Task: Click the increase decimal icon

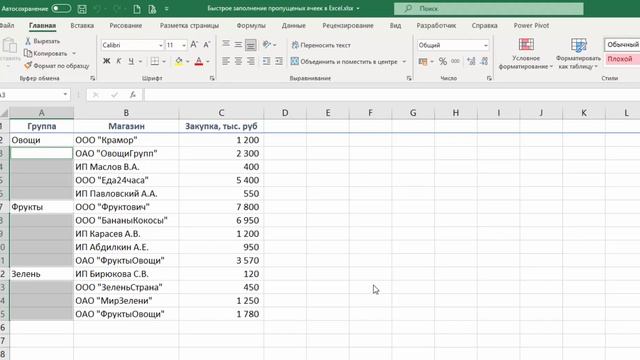Action: [471, 62]
